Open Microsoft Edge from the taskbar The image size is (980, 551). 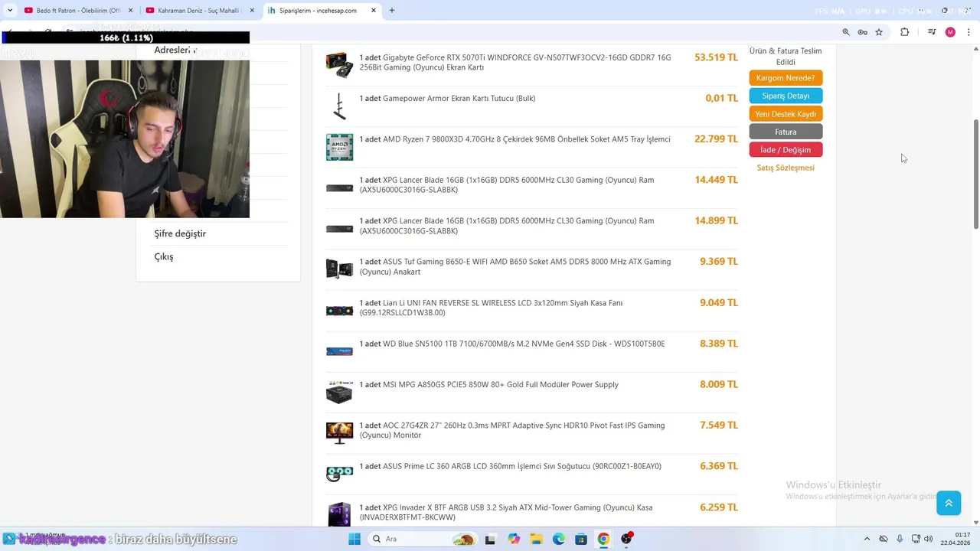558,539
